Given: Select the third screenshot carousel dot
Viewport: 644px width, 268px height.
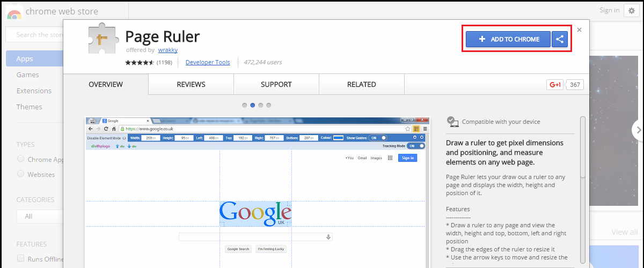Looking at the screenshot, I should [x=261, y=105].
